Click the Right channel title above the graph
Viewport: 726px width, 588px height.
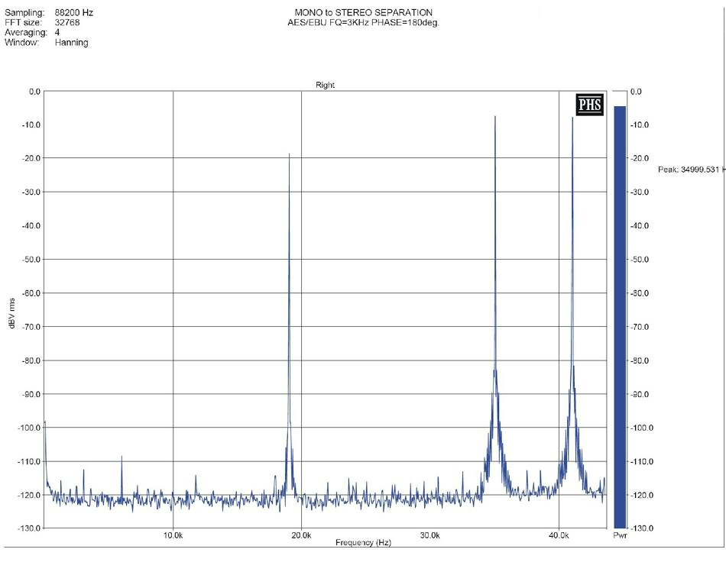tap(325, 86)
